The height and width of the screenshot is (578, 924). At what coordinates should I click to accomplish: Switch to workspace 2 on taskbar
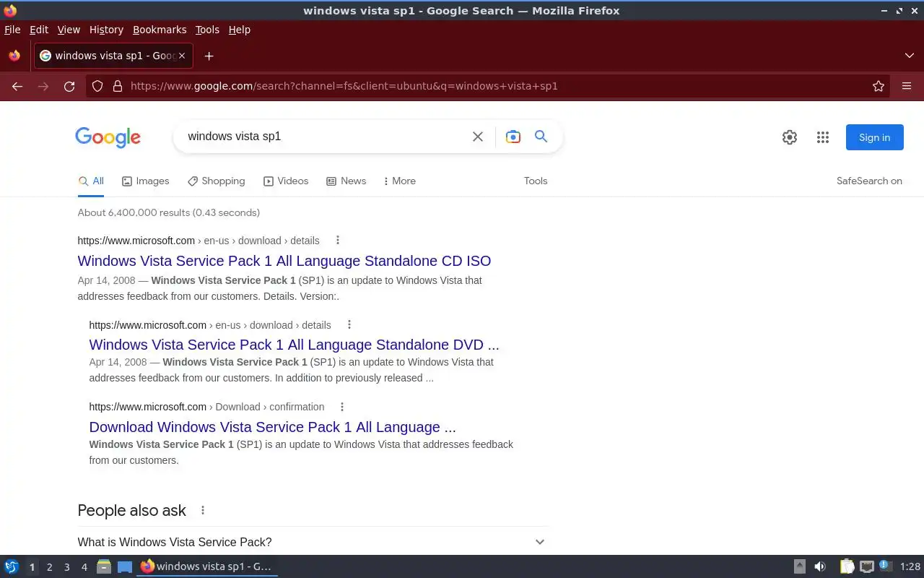pos(49,567)
